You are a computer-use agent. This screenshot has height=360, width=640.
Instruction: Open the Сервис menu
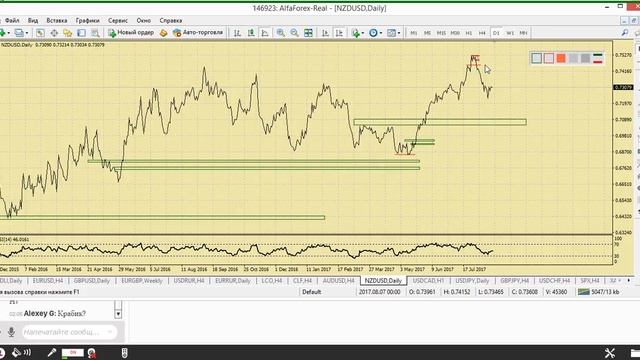tap(118, 20)
